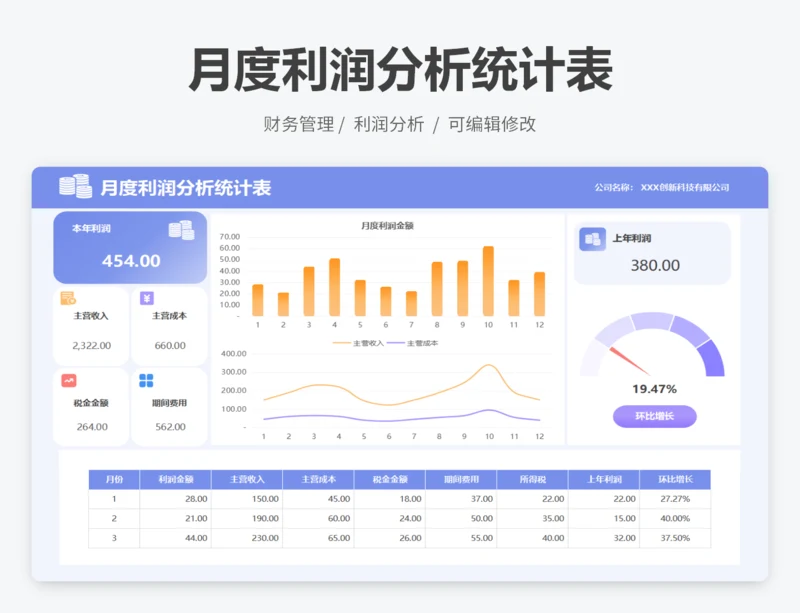The width and height of the screenshot is (800, 613).
Task: Click the red trend 税金金额 icon
Action: pyautogui.click(x=69, y=380)
